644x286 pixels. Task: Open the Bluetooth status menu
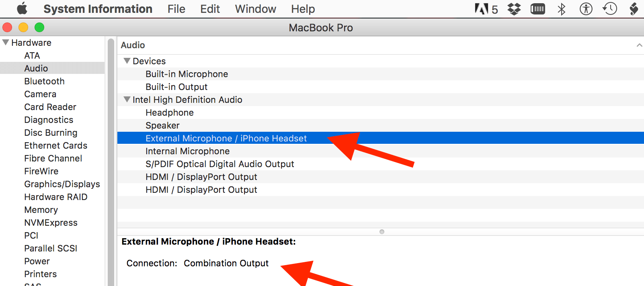[561, 8]
